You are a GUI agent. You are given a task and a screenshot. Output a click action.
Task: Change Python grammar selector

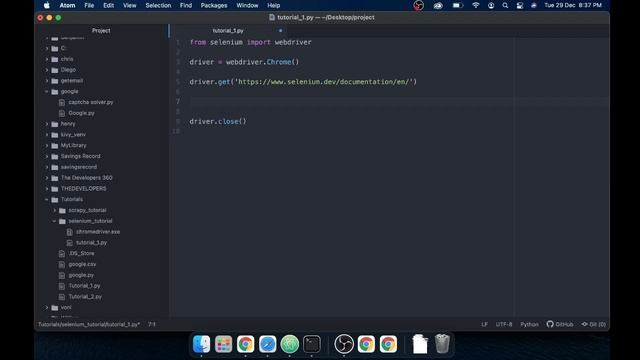click(529, 324)
